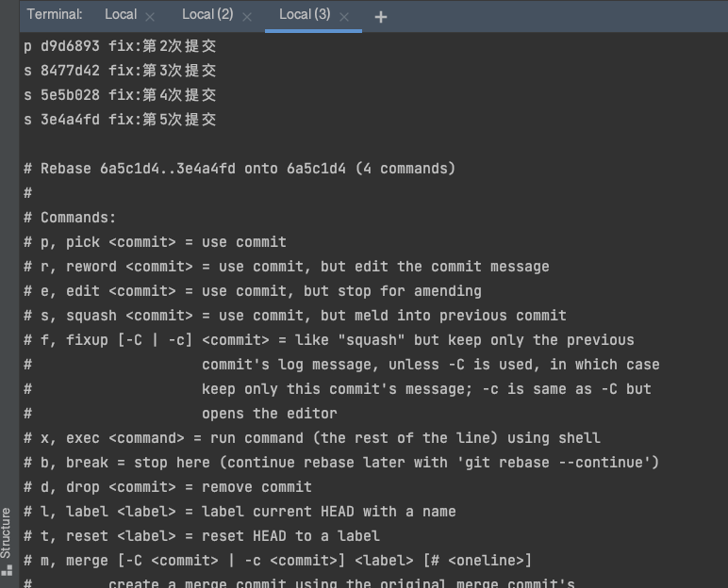Image resolution: width=728 pixels, height=588 pixels.
Task: Click the Structure panel icon
Action: coord(8,570)
